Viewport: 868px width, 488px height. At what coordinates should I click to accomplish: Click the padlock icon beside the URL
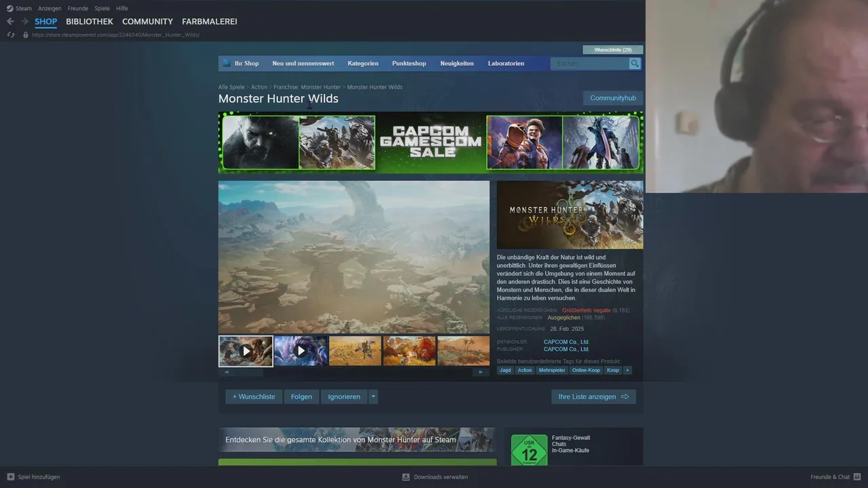click(26, 35)
